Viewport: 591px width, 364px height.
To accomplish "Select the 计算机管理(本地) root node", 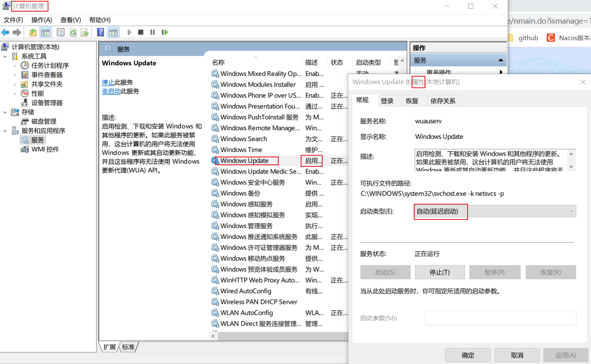I will (35, 47).
